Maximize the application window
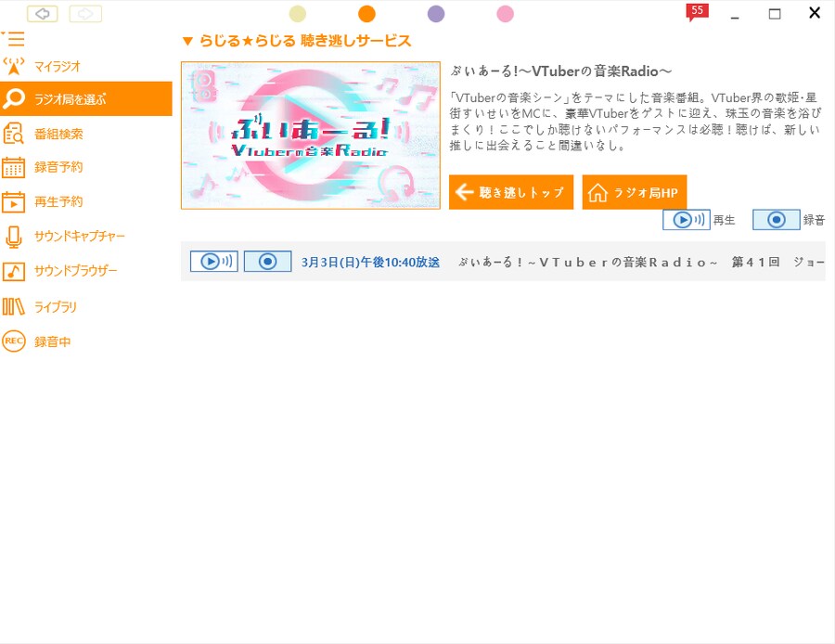The width and height of the screenshot is (835, 644). (775, 14)
